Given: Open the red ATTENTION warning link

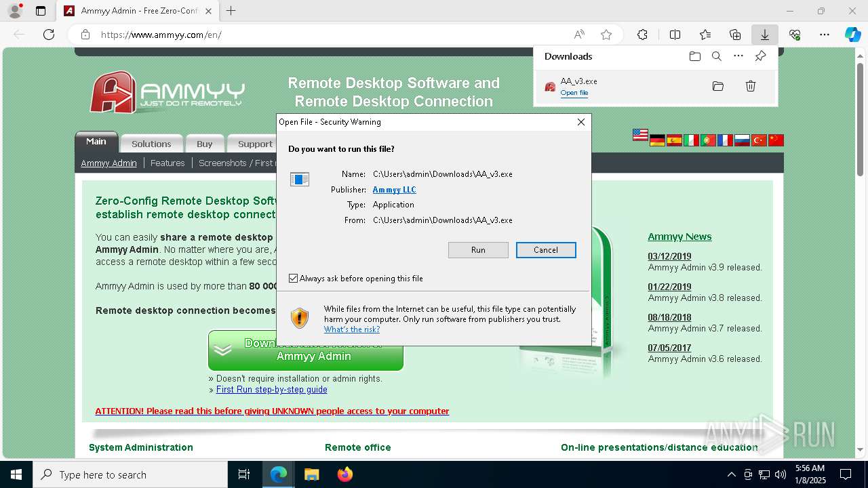Looking at the screenshot, I should tap(272, 411).
